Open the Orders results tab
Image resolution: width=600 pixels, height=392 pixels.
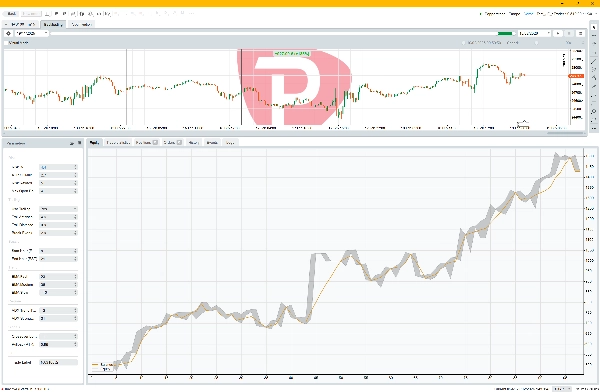click(x=173, y=142)
